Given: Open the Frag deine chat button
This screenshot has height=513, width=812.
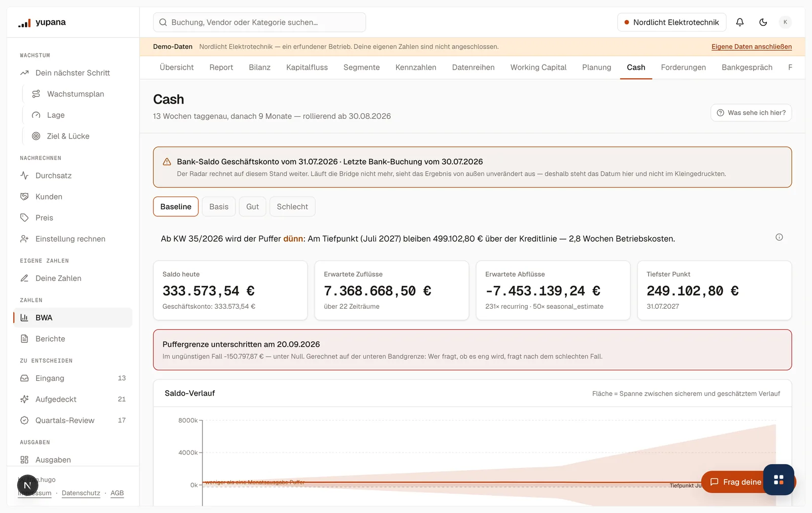Looking at the screenshot, I should [733, 482].
